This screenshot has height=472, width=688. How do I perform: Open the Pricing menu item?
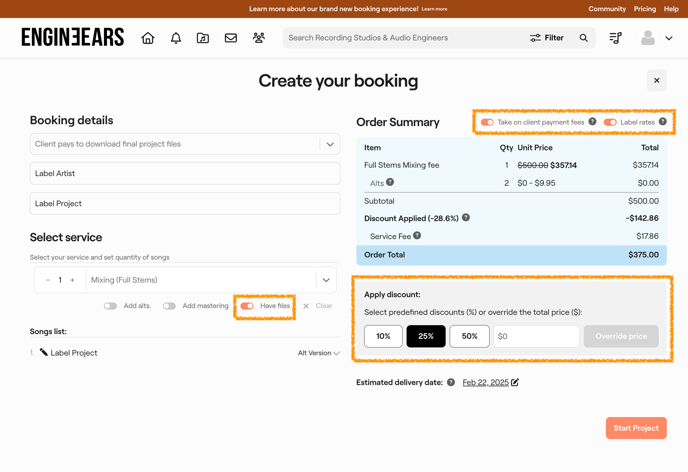tap(645, 9)
